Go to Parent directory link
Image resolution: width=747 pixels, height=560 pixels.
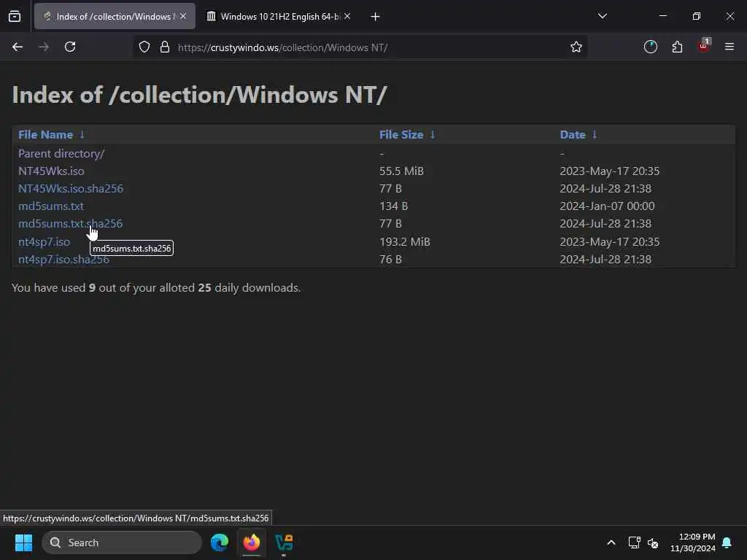pyautogui.click(x=61, y=153)
